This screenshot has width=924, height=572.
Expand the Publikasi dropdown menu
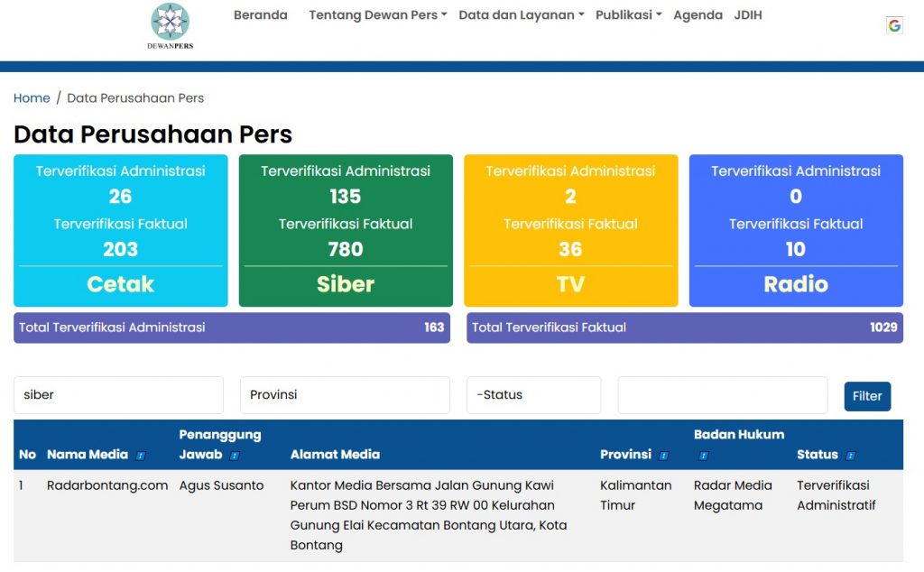pyautogui.click(x=628, y=15)
